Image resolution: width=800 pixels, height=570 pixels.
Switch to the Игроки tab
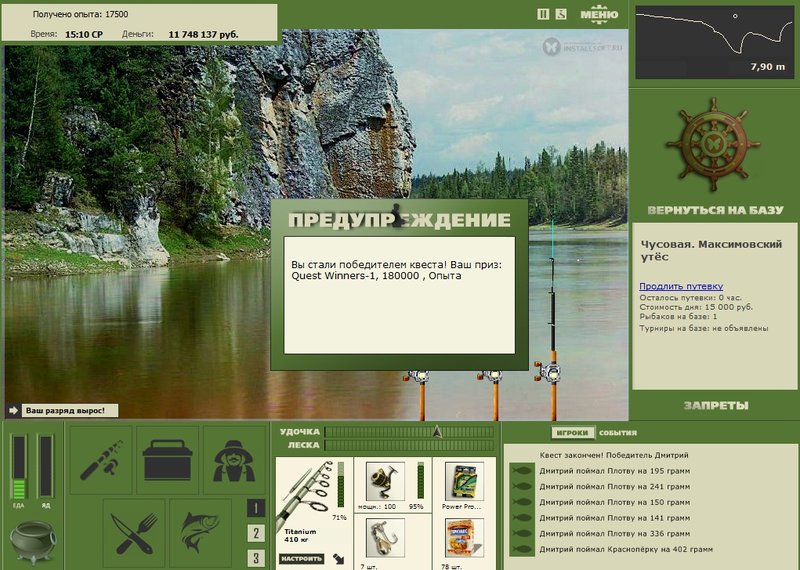[x=572, y=433]
